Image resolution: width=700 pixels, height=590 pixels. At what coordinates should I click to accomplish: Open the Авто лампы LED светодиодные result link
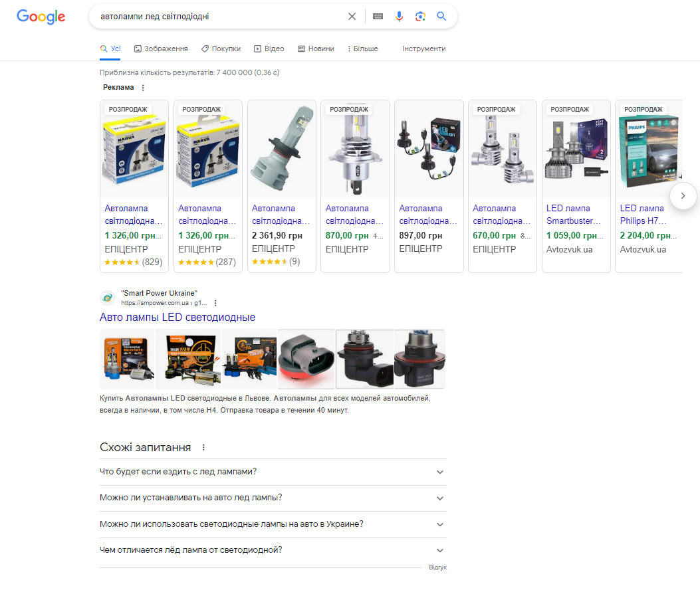pos(177,318)
